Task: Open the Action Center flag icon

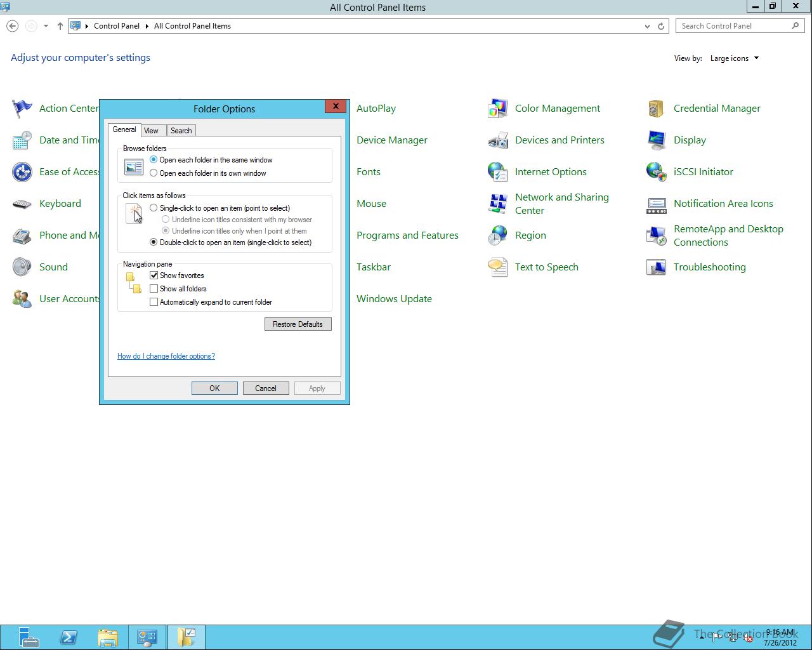Action: (x=22, y=109)
